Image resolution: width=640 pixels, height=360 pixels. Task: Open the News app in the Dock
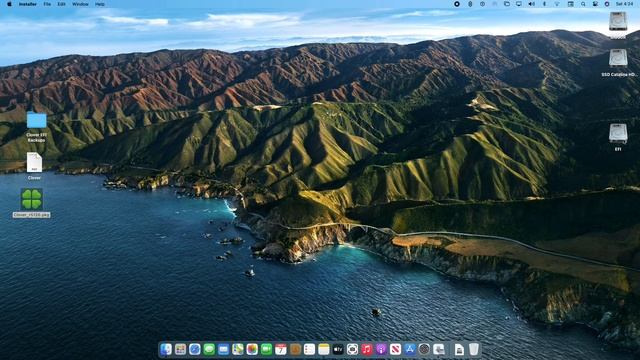point(395,349)
